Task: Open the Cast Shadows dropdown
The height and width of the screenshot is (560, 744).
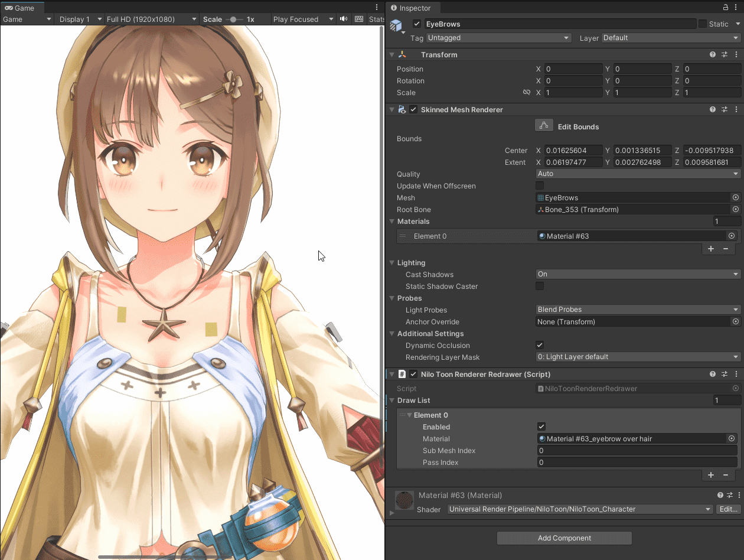Action: (638, 274)
